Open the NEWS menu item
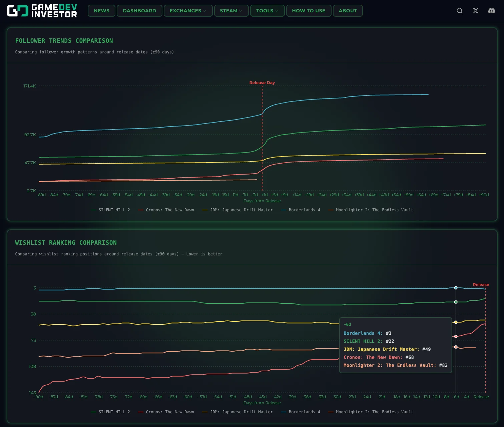Image resolution: width=504 pixels, height=427 pixels. click(101, 10)
